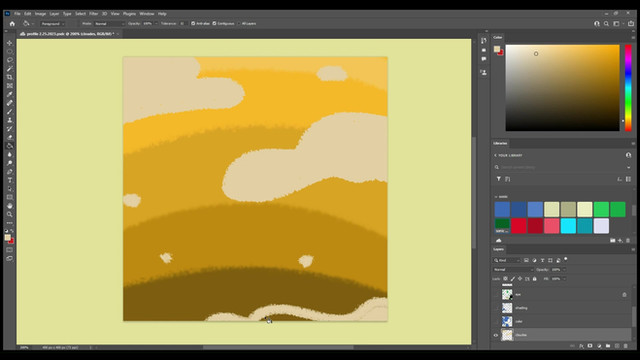Open the layer Fill dropdown
This screenshot has width=640, height=360.
564,279
